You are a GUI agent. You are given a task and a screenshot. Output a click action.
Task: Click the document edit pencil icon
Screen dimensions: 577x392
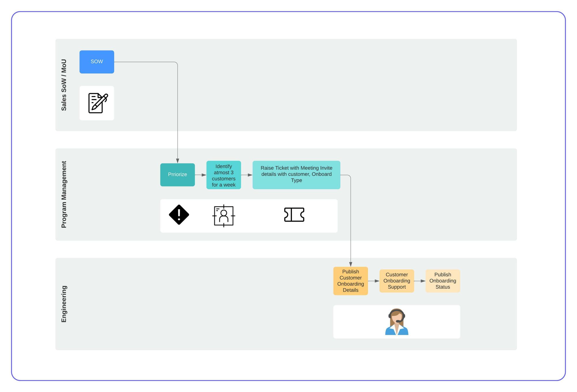click(98, 103)
